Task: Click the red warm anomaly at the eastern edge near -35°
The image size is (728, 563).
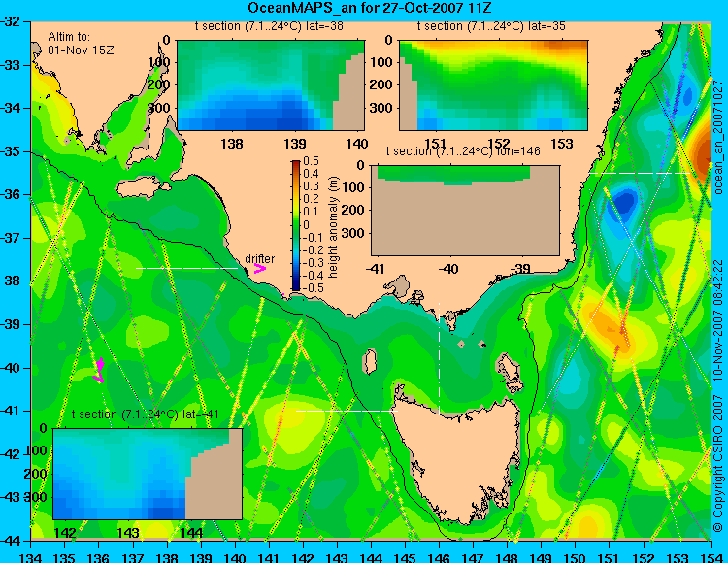Action: [702, 153]
